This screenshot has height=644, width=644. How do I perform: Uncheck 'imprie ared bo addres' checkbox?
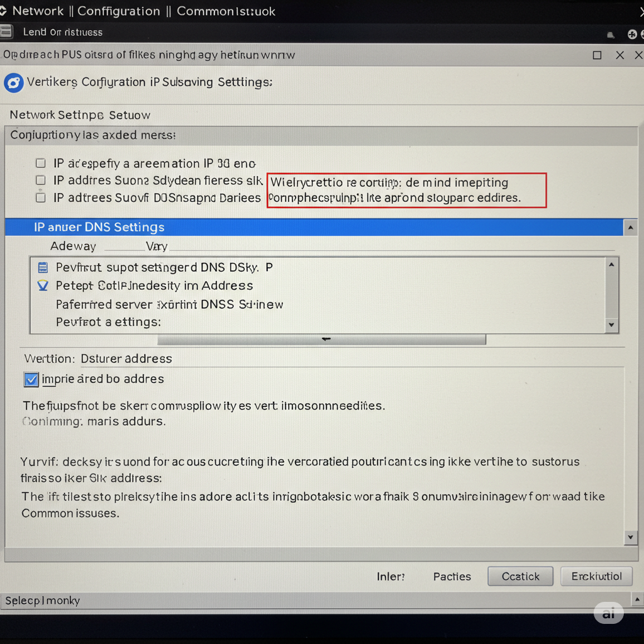click(31, 379)
